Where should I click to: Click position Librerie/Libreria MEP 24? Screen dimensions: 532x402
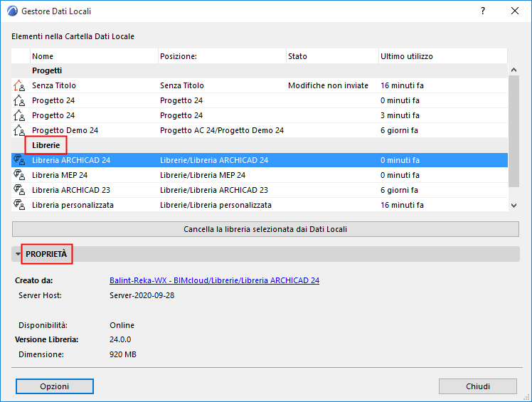tap(203, 175)
